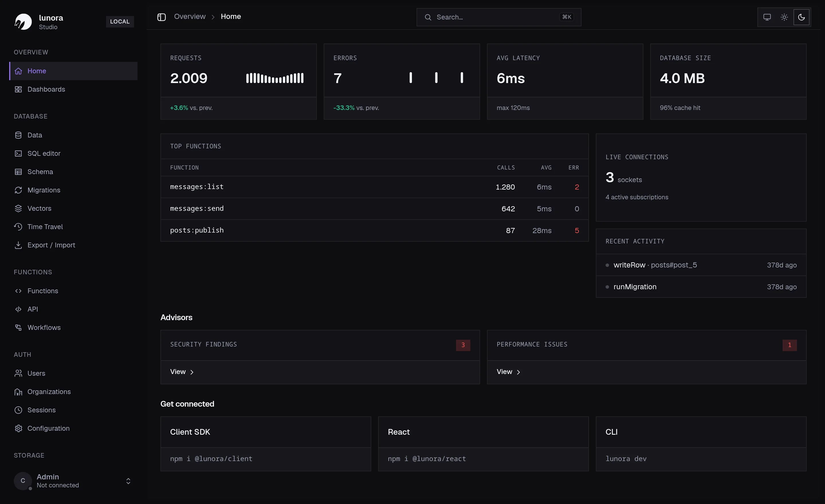
Task: Click the Time Travel history icon
Action: (x=18, y=227)
